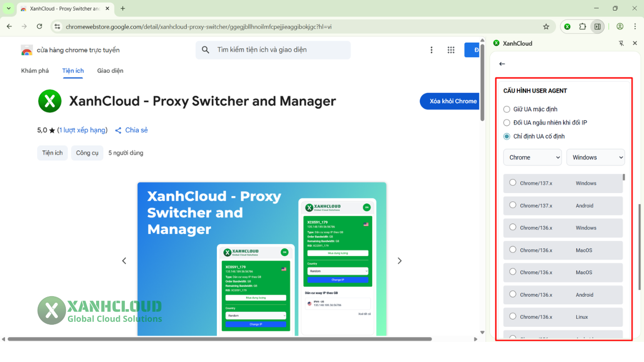Click the page horizontal scrollbar
This screenshot has width=644, height=362.
coord(219,339)
